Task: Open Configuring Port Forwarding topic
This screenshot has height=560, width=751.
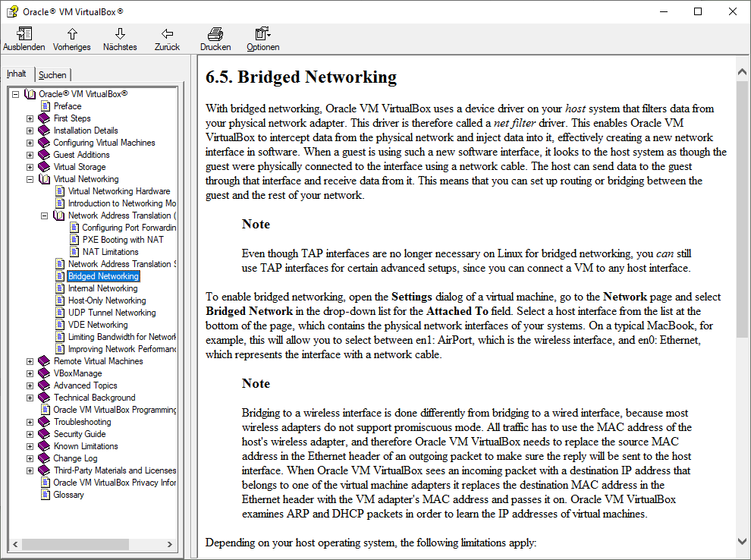Action: [x=129, y=228]
